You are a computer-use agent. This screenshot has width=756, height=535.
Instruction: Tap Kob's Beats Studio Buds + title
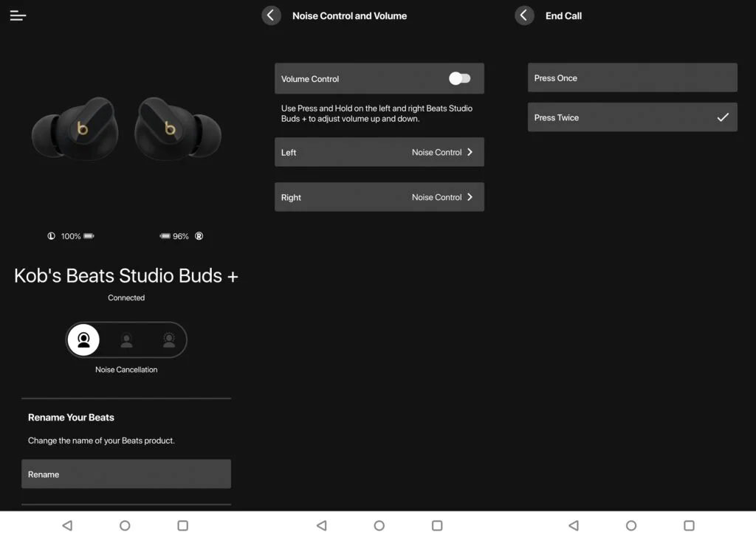[x=126, y=276]
